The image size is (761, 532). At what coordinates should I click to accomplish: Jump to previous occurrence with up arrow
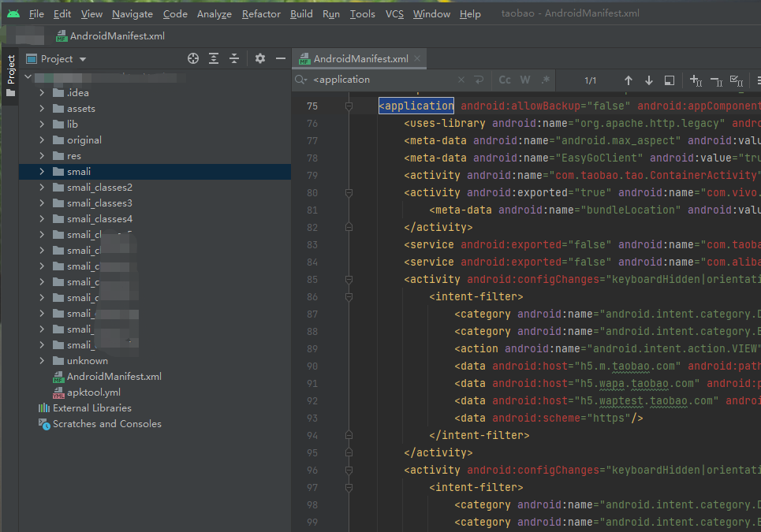(x=628, y=80)
